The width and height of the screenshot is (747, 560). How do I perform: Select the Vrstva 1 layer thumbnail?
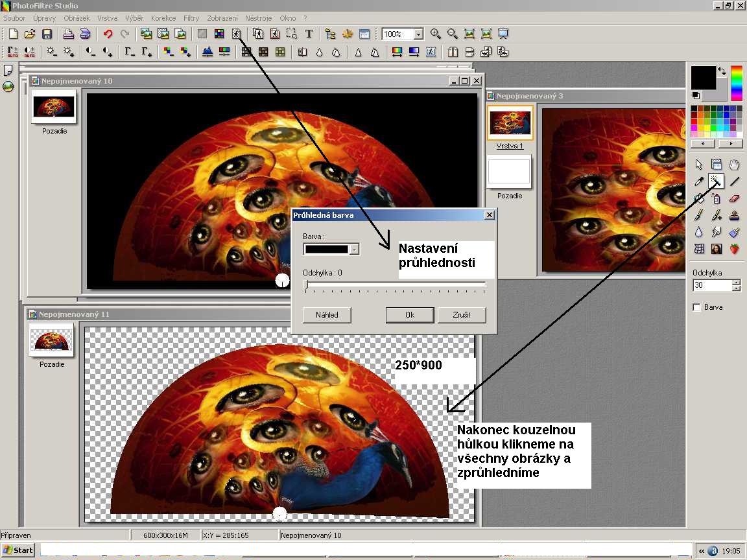point(510,122)
